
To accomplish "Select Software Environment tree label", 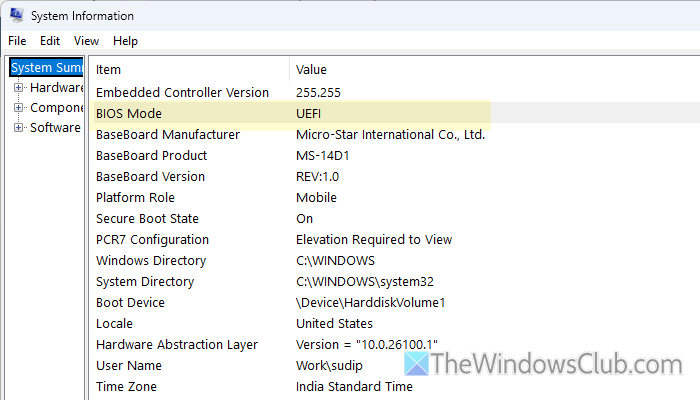I will point(55,128).
